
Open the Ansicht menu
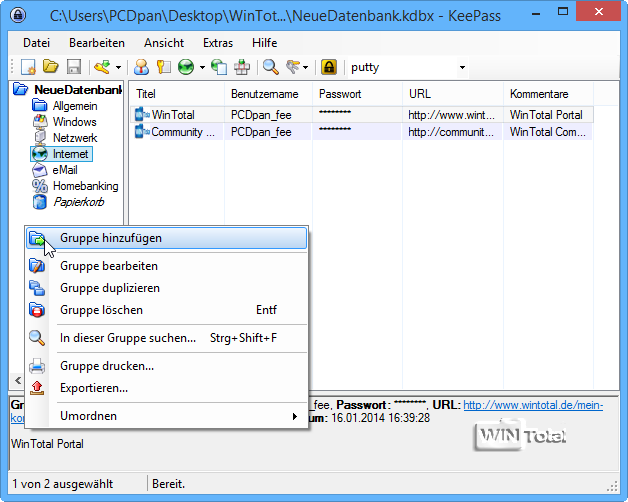tap(164, 43)
